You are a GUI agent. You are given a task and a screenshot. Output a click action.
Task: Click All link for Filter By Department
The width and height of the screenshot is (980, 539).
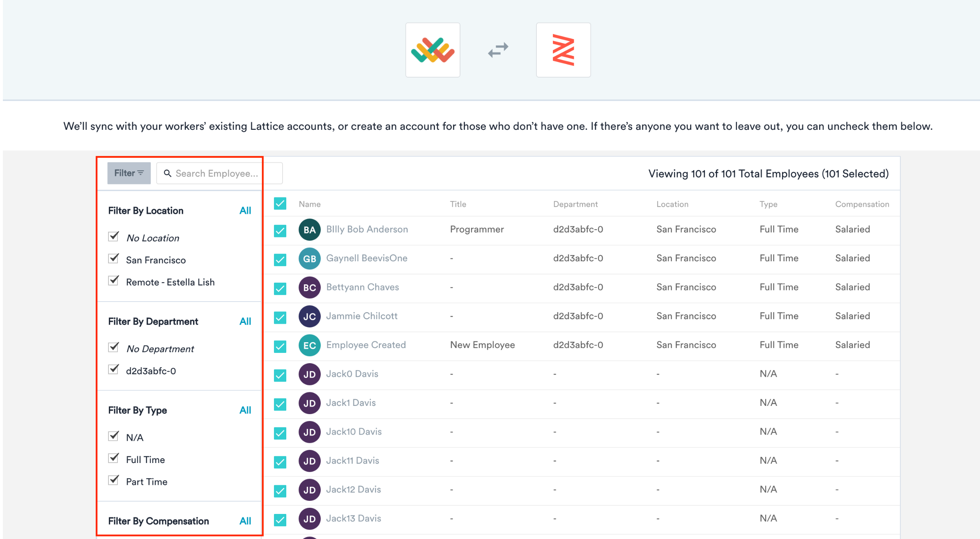tap(245, 322)
